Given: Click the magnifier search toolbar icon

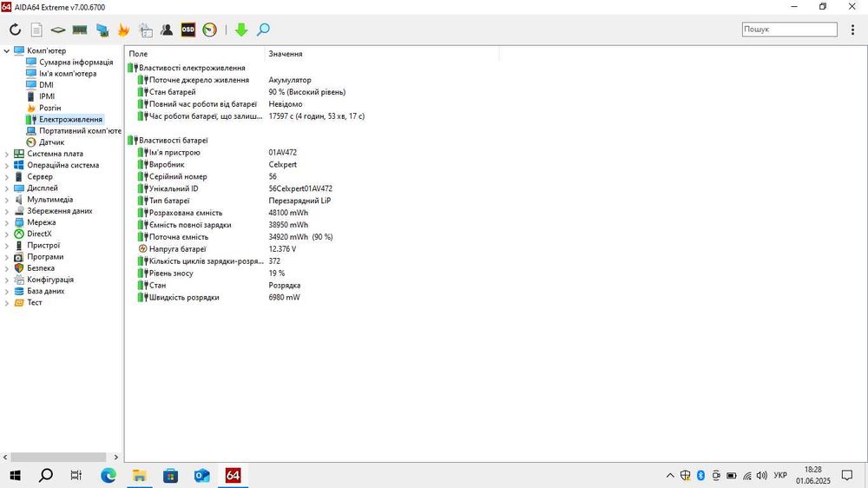Looking at the screenshot, I should point(264,30).
